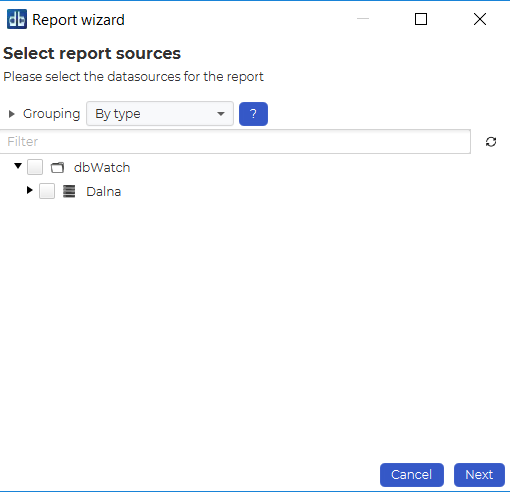Expand the Grouping section triangle

click(12, 114)
